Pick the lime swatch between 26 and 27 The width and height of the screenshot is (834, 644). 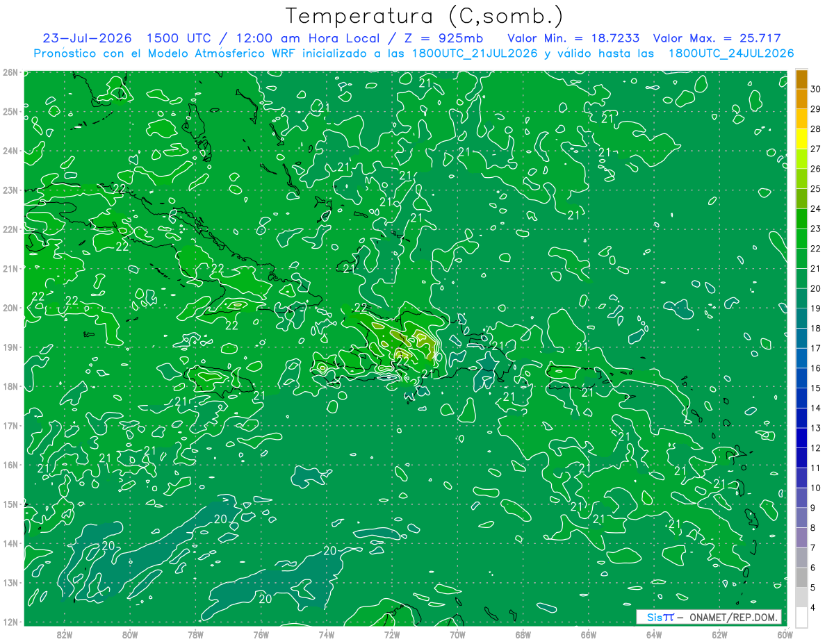coord(801,159)
